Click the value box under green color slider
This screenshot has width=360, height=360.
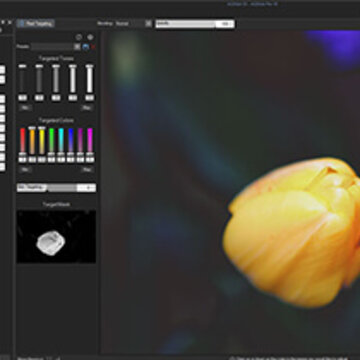coord(51,160)
